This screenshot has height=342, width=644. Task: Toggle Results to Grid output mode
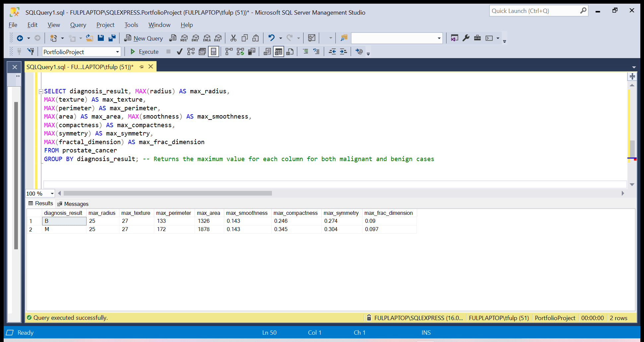click(x=278, y=51)
